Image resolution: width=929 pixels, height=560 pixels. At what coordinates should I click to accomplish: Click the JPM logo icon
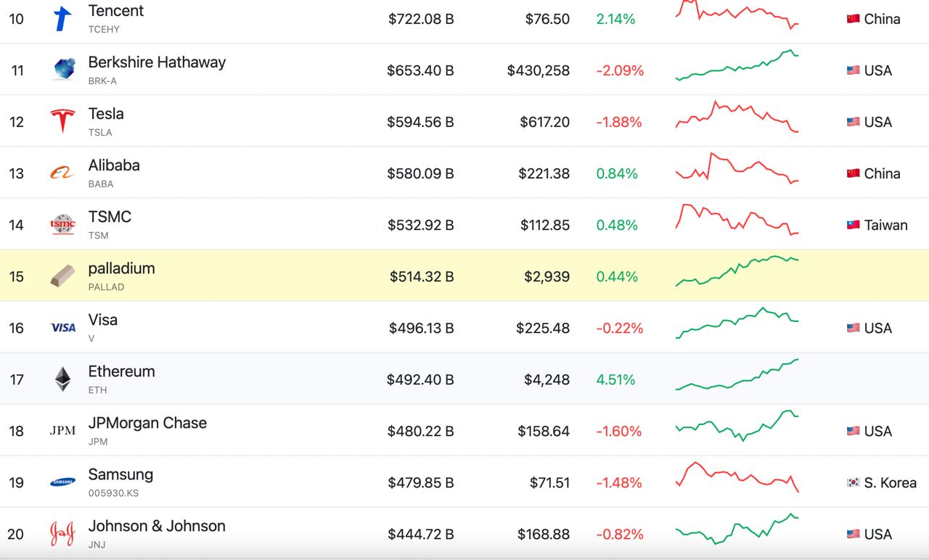(x=63, y=431)
